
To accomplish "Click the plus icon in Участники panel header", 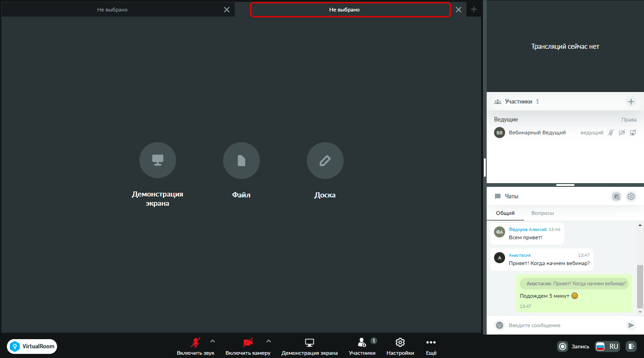I will coord(631,102).
